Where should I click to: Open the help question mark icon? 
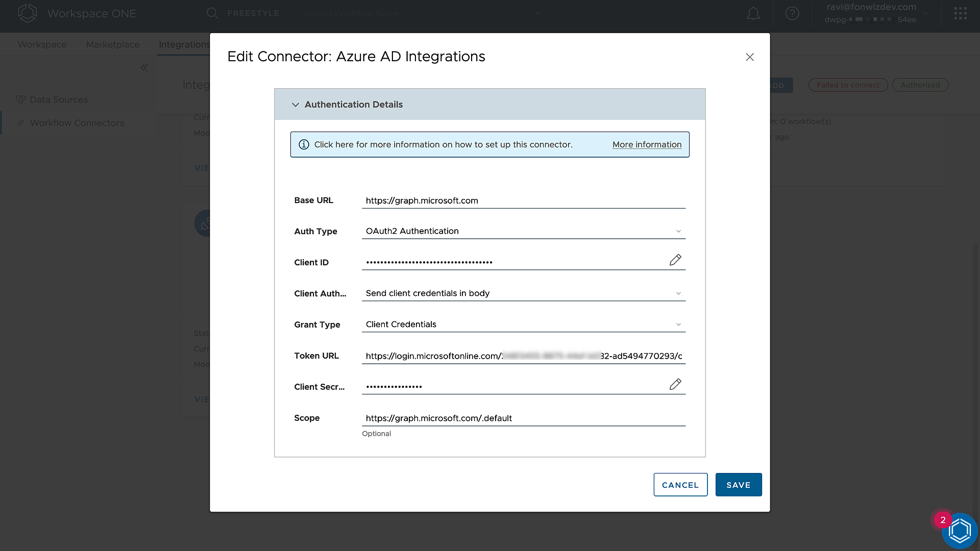coord(792,14)
